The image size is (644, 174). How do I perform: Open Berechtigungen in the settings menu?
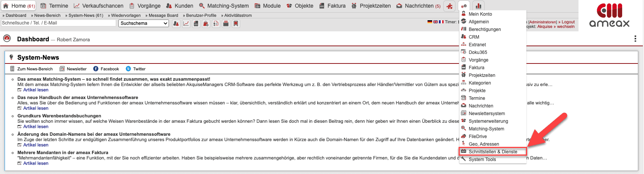coord(485,29)
